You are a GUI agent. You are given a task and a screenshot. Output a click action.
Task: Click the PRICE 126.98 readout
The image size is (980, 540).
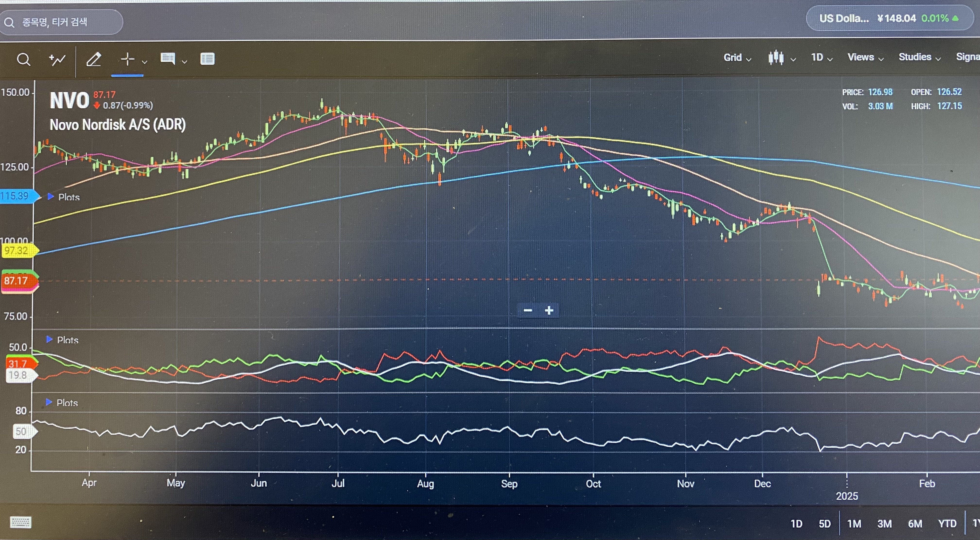[867, 92]
